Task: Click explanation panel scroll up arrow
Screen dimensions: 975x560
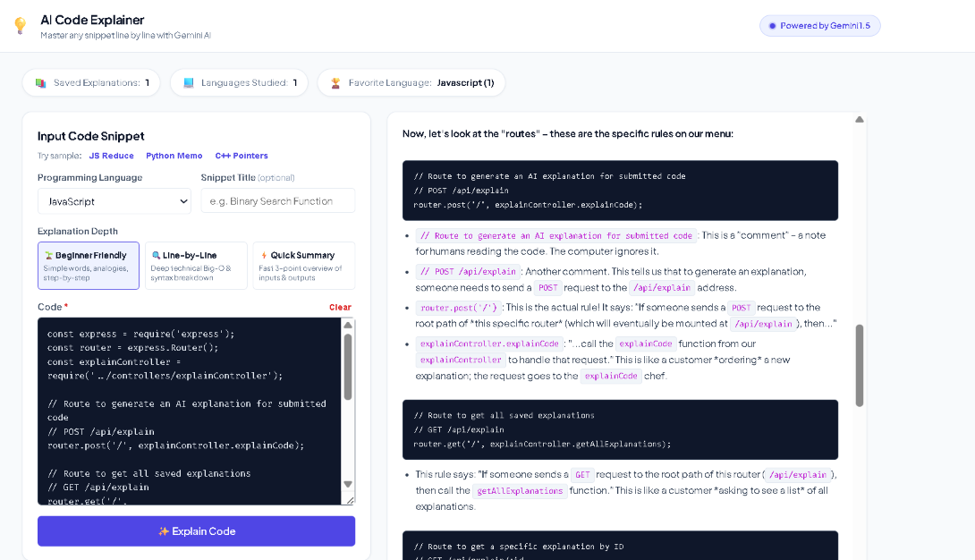Action: point(860,119)
